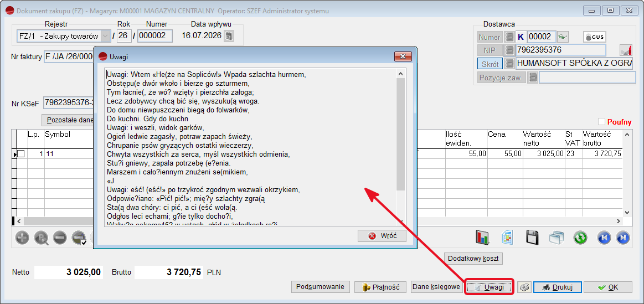The width and height of the screenshot is (644, 304).
Task: Check supplier in GUS database
Action: tap(594, 37)
